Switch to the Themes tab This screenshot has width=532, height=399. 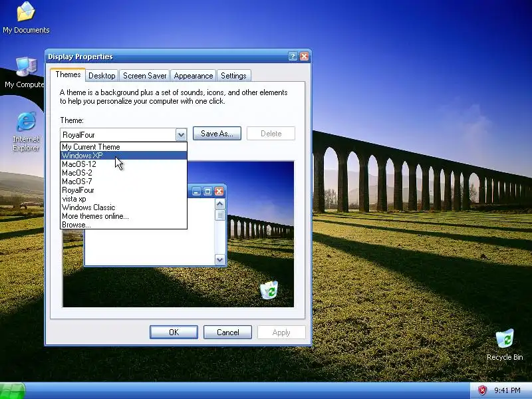click(68, 74)
